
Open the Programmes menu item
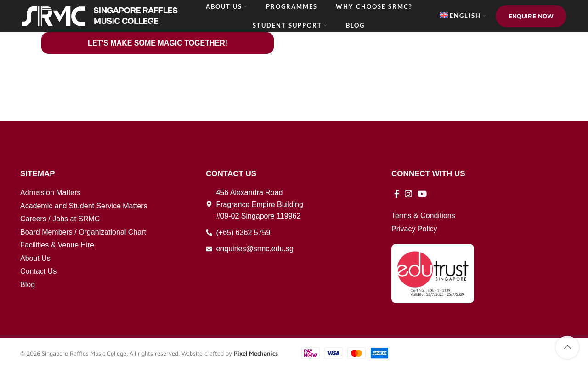click(292, 6)
